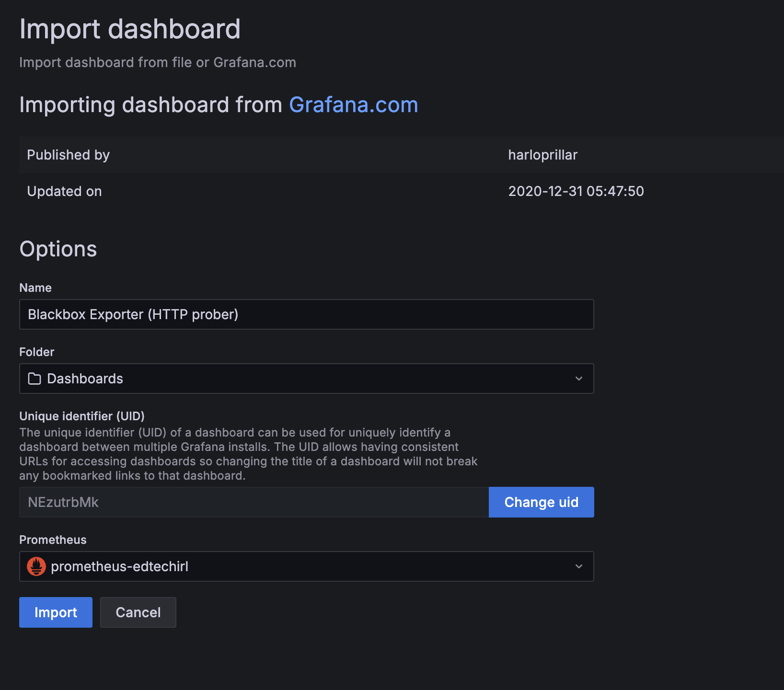Click the Import button
Image resolution: width=784 pixels, height=690 pixels.
pyautogui.click(x=56, y=612)
